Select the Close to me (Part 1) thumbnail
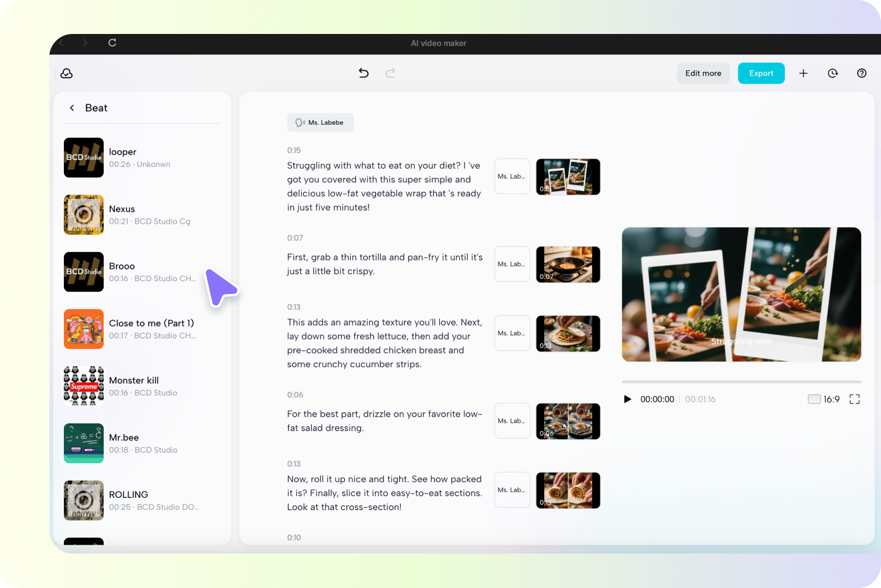 (x=83, y=329)
